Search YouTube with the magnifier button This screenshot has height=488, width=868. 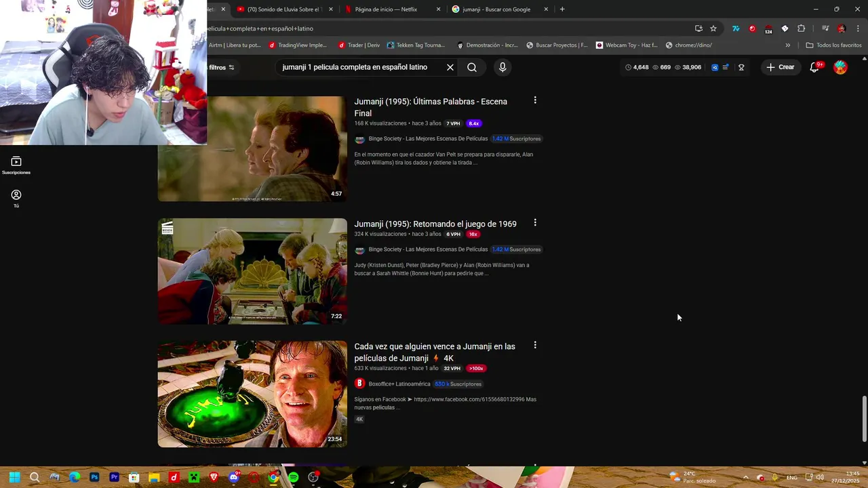(x=472, y=67)
